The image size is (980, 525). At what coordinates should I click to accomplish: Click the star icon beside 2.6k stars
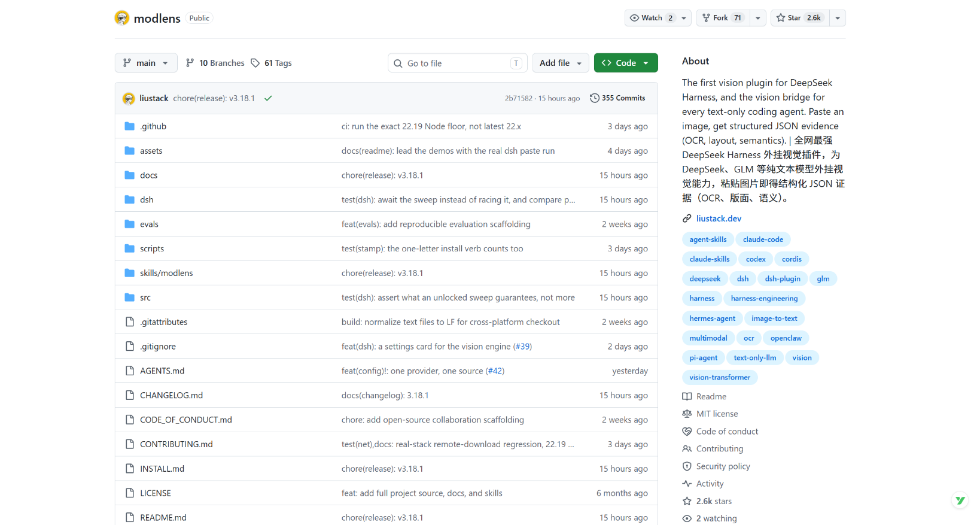[x=687, y=501]
